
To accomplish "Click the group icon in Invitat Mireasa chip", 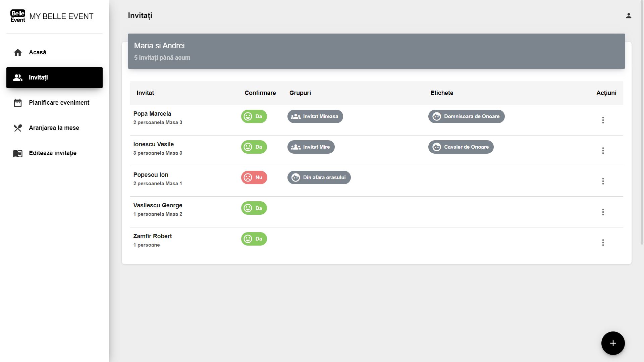I will pos(296,117).
